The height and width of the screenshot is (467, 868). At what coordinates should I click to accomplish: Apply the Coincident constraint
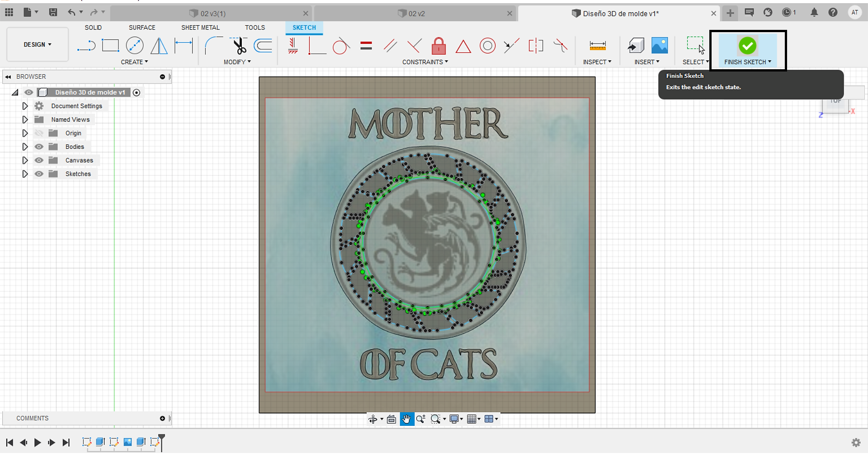[x=317, y=46]
